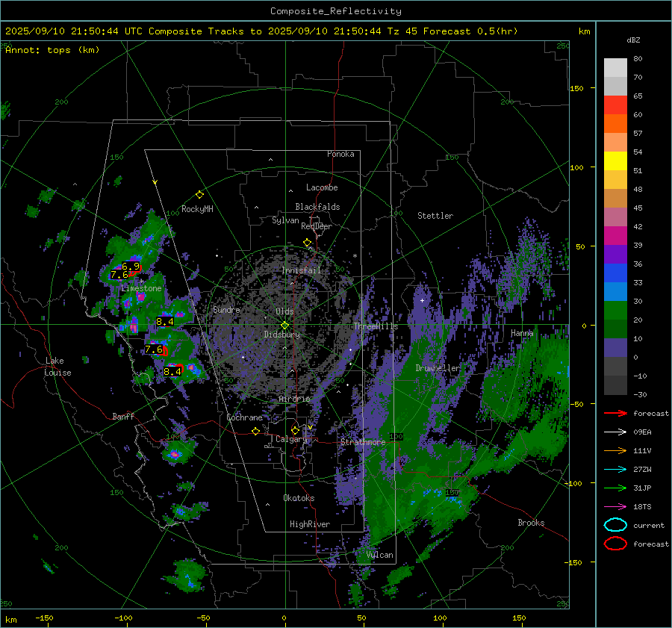The width and height of the screenshot is (672, 628).
Task: Click the yellow diamond marker above Calgary
Action: (x=295, y=430)
